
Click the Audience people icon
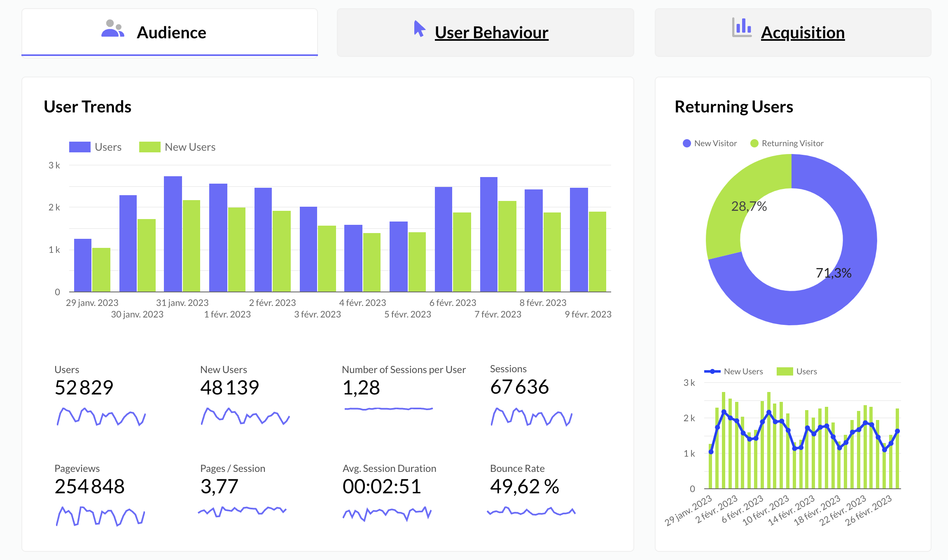point(112,29)
